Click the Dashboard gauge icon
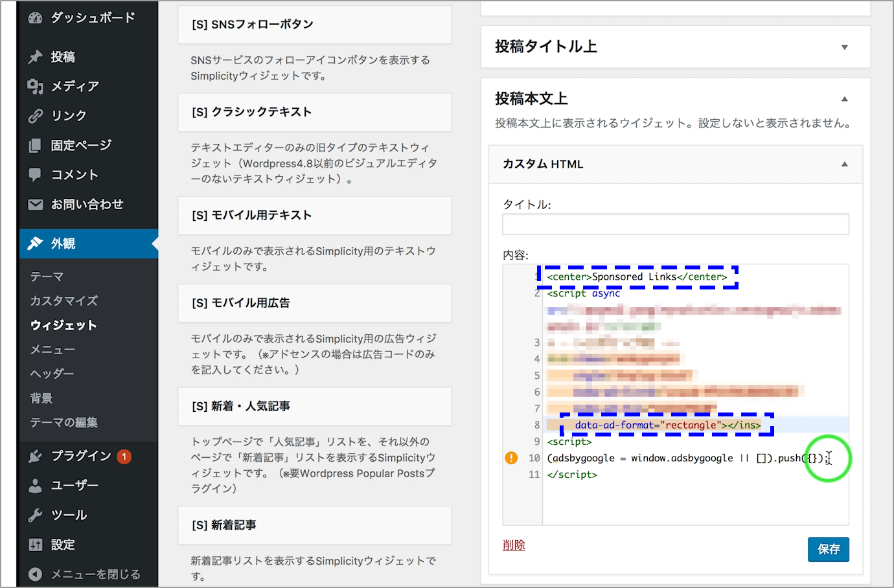 [36, 18]
